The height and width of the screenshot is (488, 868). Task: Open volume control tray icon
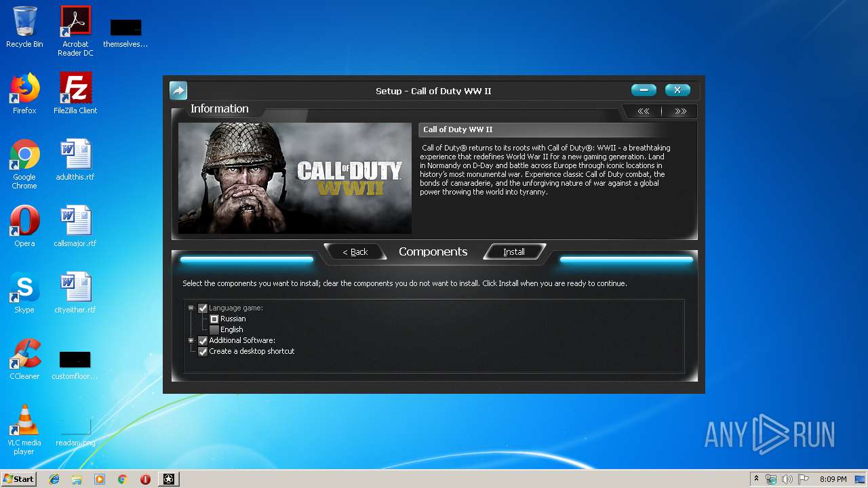click(787, 479)
